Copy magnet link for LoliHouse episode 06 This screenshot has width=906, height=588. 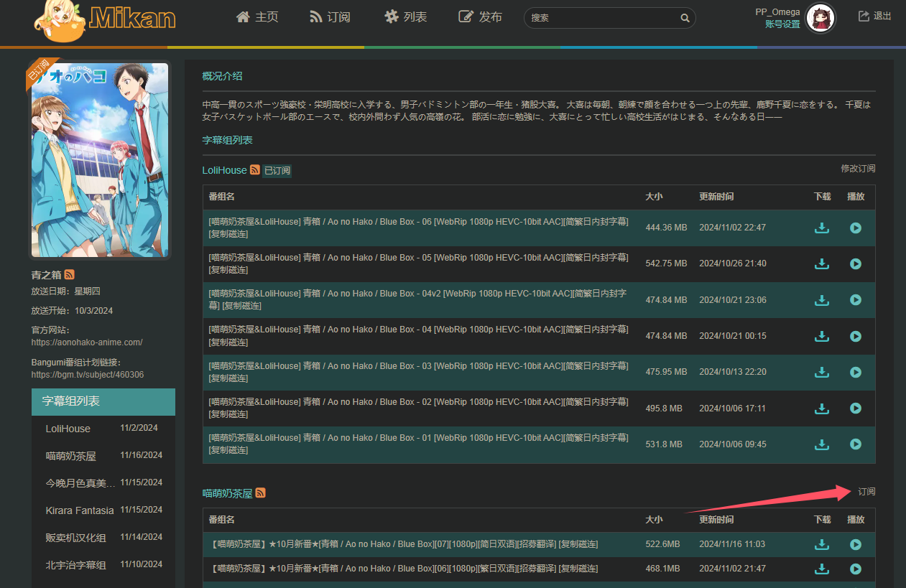[228, 233]
